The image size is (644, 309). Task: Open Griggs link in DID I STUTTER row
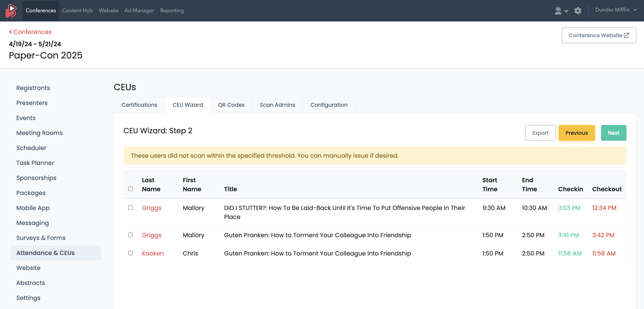coord(151,208)
